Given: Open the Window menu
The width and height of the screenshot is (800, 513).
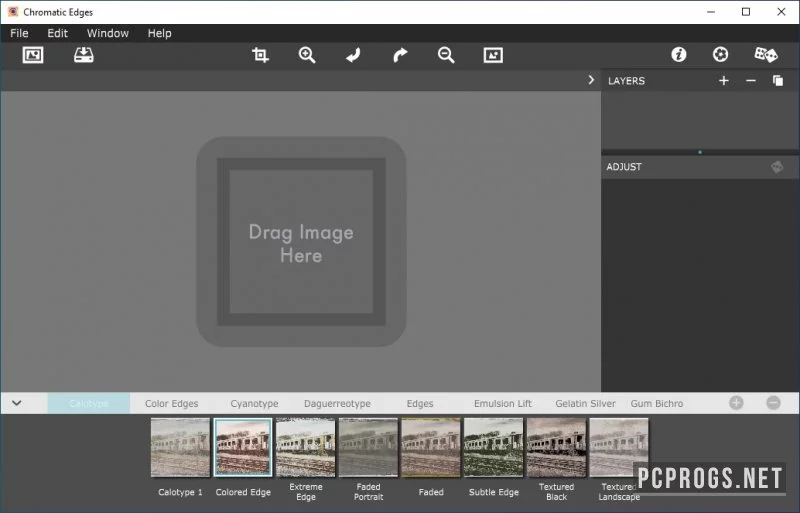Looking at the screenshot, I should click(108, 33).
